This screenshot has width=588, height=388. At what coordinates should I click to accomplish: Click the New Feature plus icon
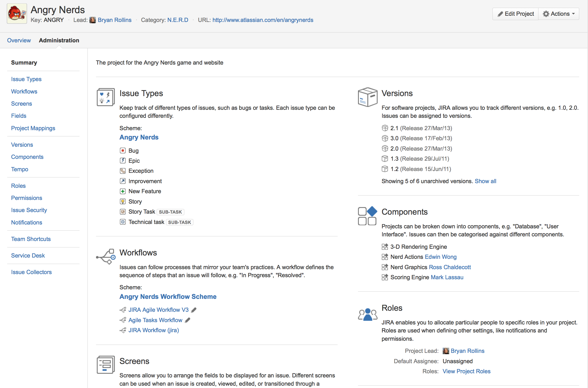(x=123, y=191)
